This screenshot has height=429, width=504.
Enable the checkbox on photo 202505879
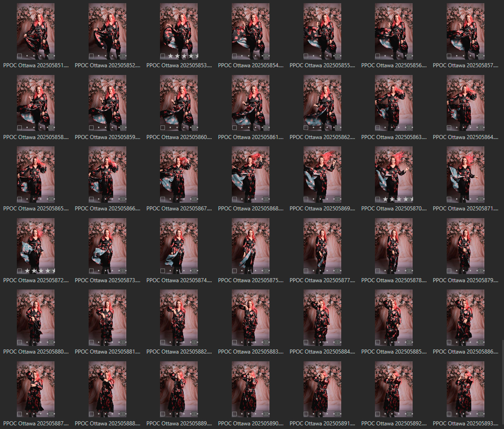[x=449, y=271]
